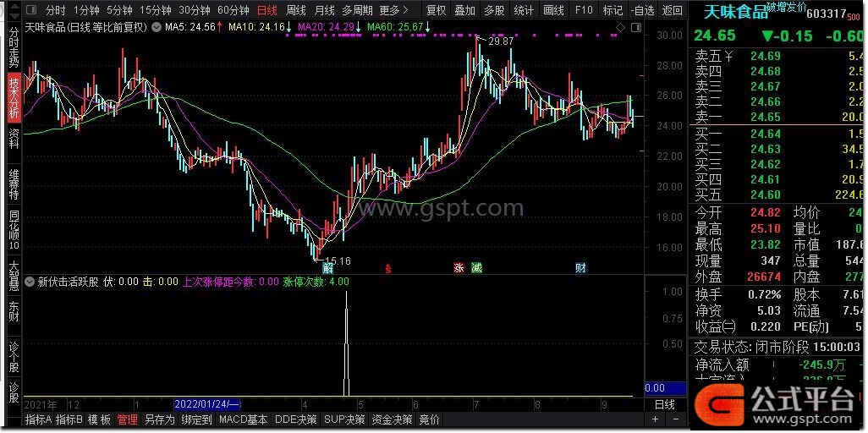Open the 同花顺10 sidebar tab

14,230
